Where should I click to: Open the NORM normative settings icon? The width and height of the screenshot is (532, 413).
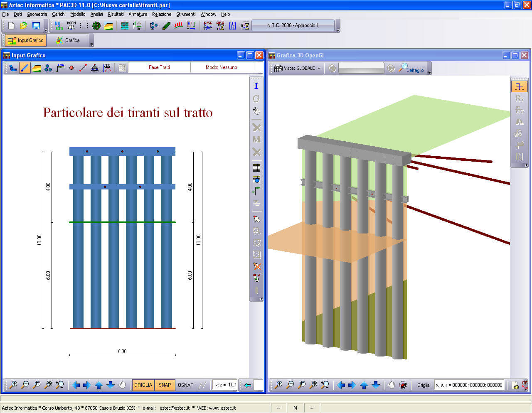click(71, 26)
